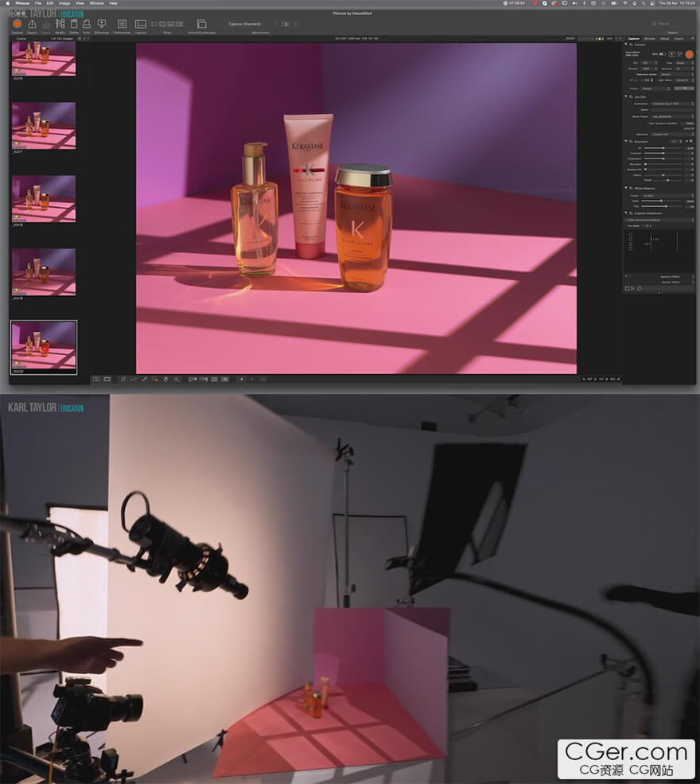
Task: Select the third radio button in Capture Sequencer
Action: 631,244
